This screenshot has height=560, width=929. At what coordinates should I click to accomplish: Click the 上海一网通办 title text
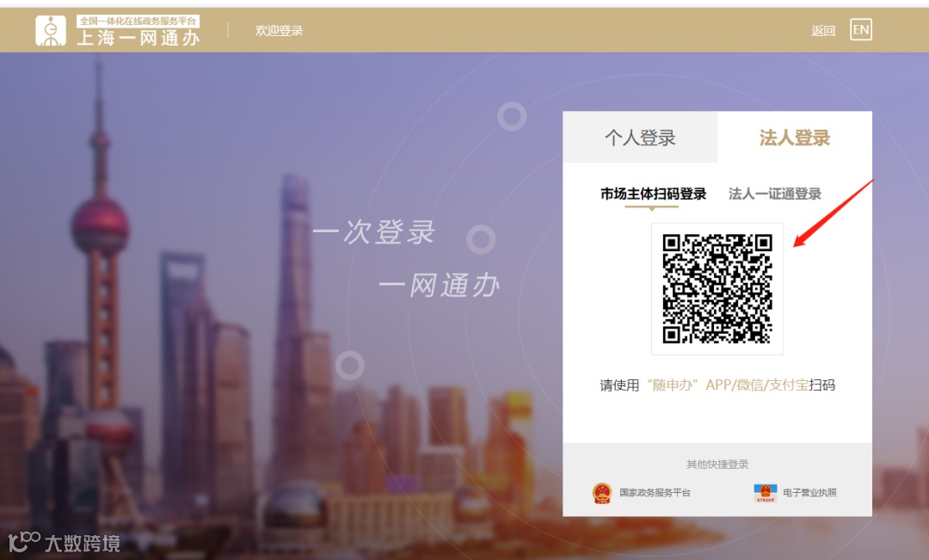click(138, 38)
